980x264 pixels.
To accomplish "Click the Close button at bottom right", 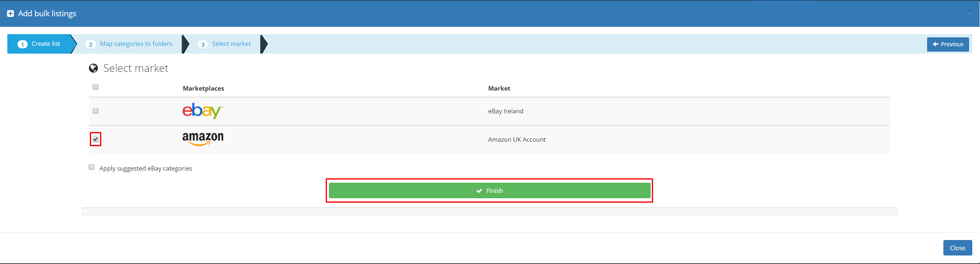I will coord(958,248).
